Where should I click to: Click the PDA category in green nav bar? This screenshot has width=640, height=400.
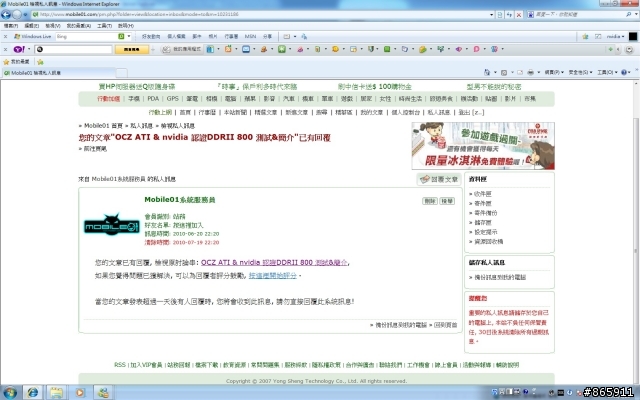(x=153, y=98)
